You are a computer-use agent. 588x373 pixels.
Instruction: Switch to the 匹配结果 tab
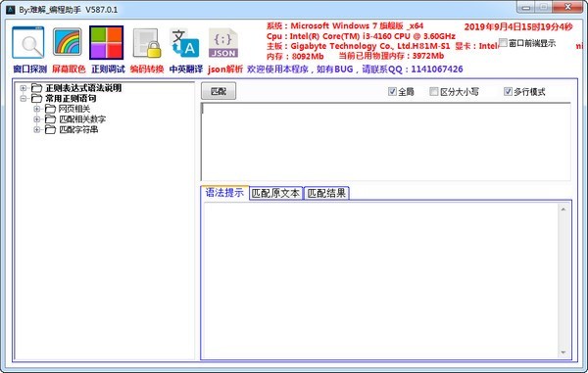coord(326,193)
